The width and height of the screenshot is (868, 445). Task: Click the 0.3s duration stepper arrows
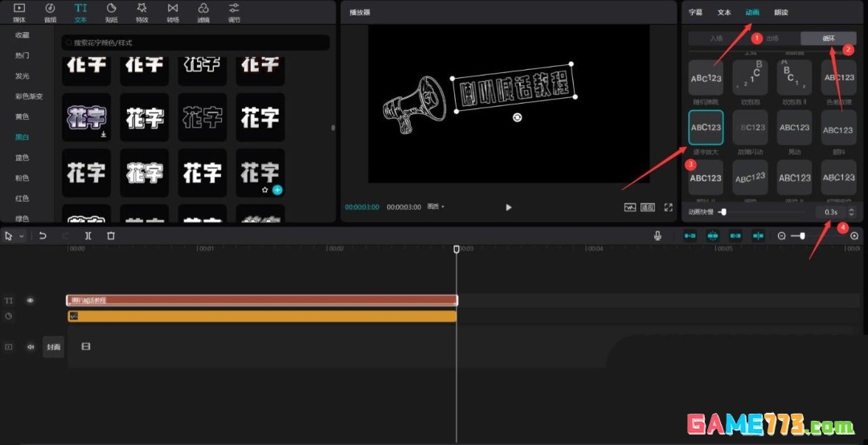(x=851, y=212)
